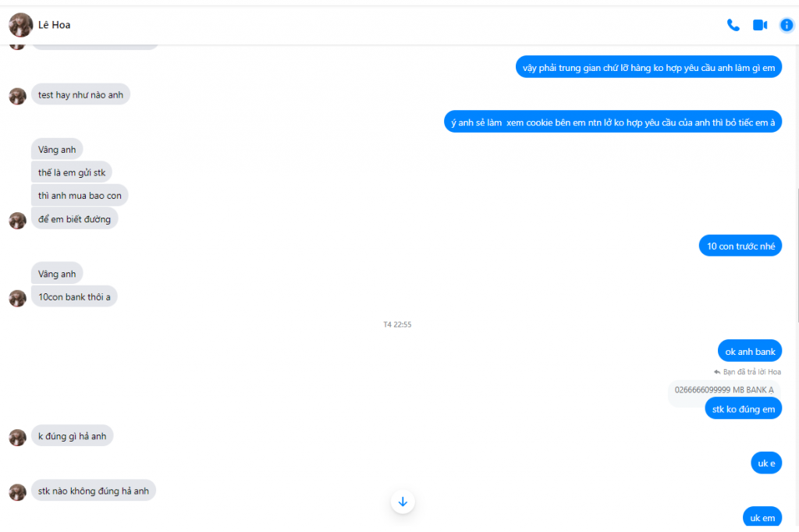The image size is (799, 532).
Task: Click avatar beside 'k đúng gì hả anh'
Action: coord(18,437)
